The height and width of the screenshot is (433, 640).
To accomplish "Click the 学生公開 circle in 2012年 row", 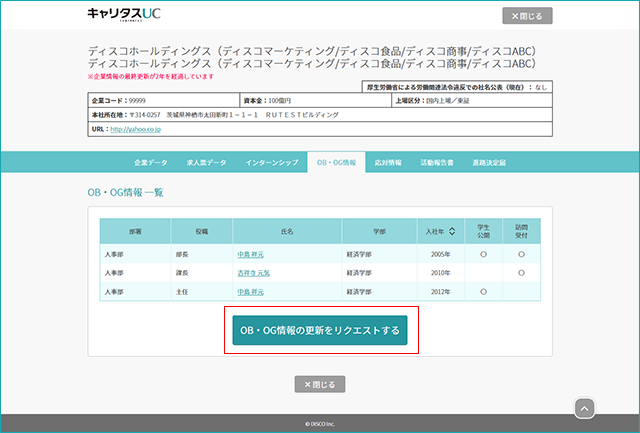I will tap(484, 292).
